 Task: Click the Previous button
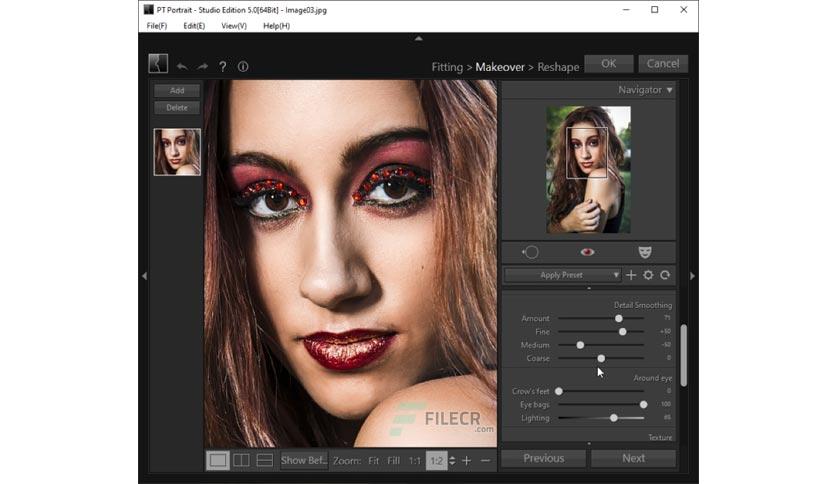(x=543, y=458)
